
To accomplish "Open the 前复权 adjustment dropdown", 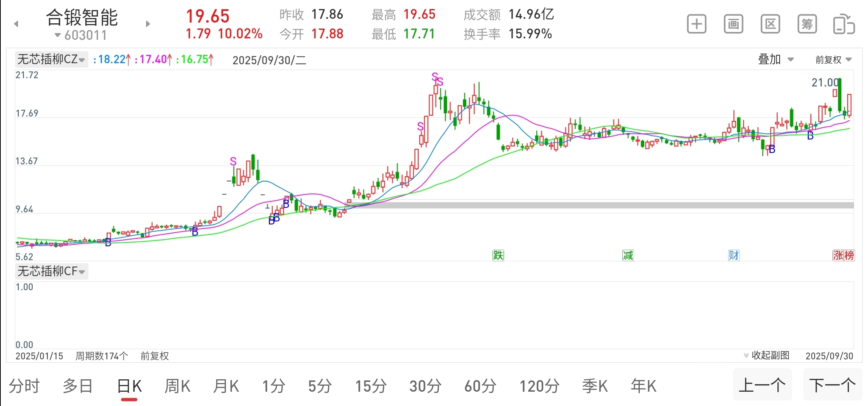I will (833, 59).
